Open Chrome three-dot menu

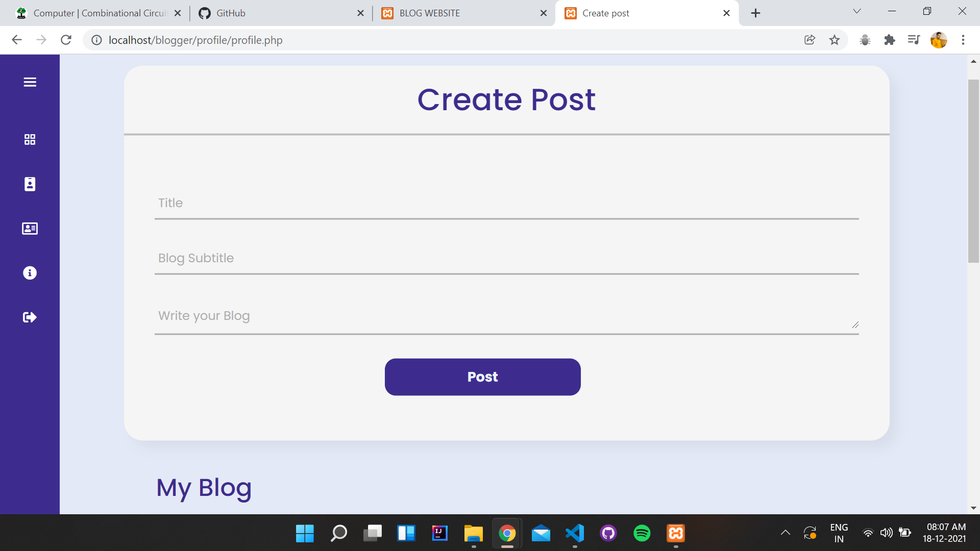(x=963, y=40)
